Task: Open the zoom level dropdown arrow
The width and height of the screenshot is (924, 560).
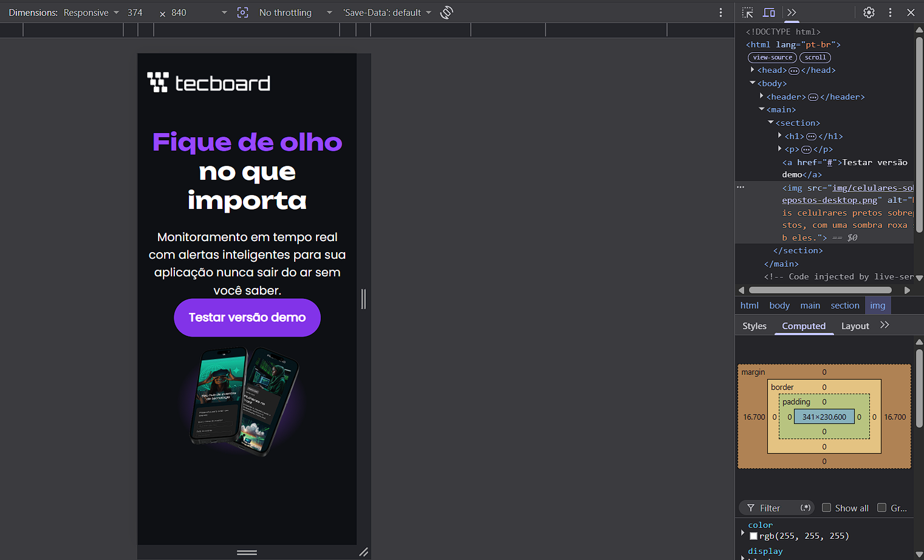Action: (224, 12)
